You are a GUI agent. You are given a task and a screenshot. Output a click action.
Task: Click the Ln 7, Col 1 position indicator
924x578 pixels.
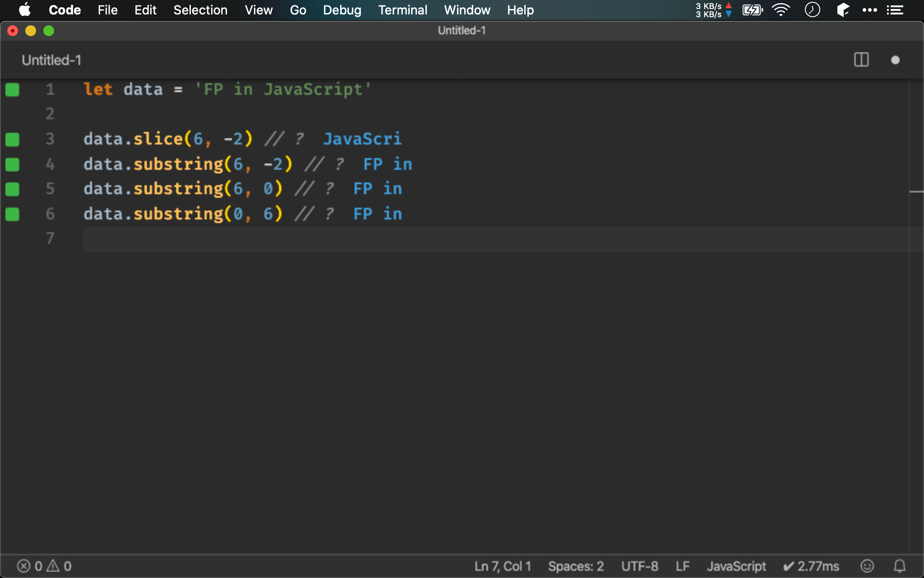(x=502, y=566)
